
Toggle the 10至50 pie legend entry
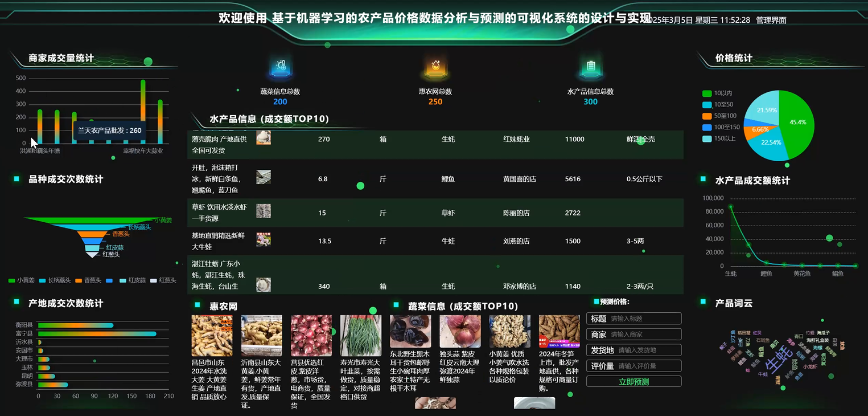click(718, 105)
